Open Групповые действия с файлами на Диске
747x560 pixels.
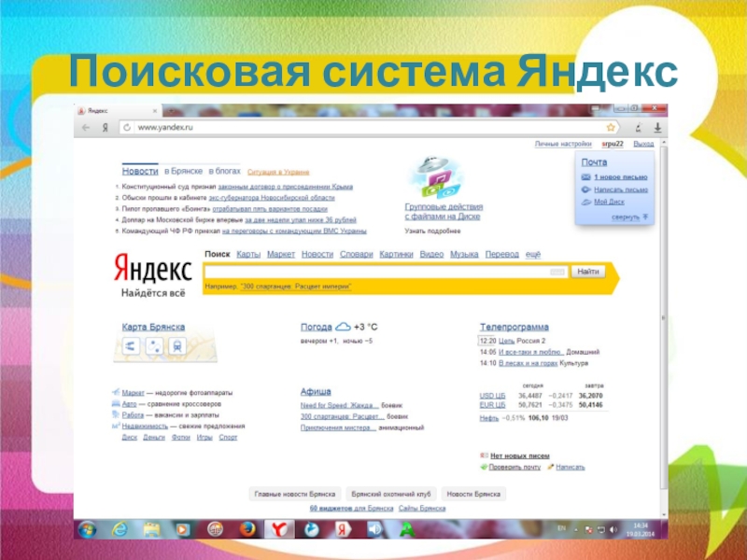[444, 212]
